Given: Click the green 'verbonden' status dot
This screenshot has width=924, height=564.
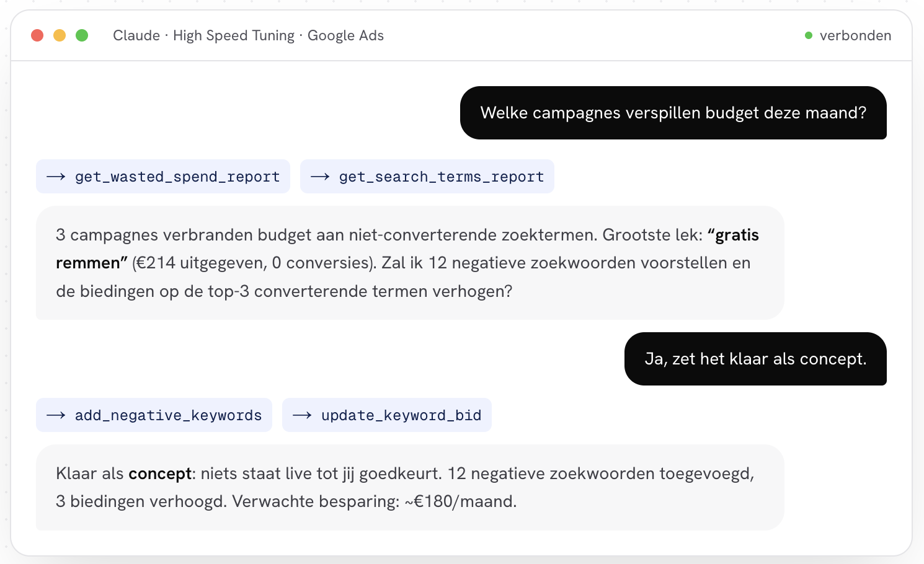Looking at the screenshot, I should click(x=809, y=35).
